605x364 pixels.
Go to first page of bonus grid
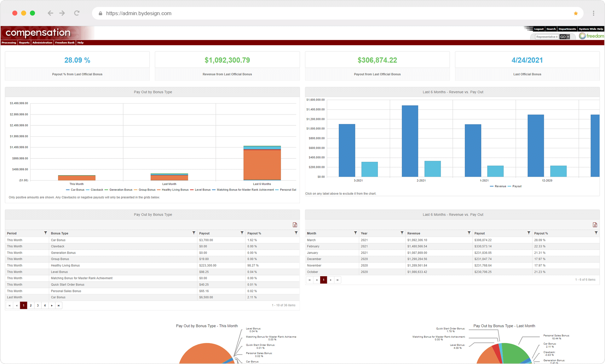point(9,305)
